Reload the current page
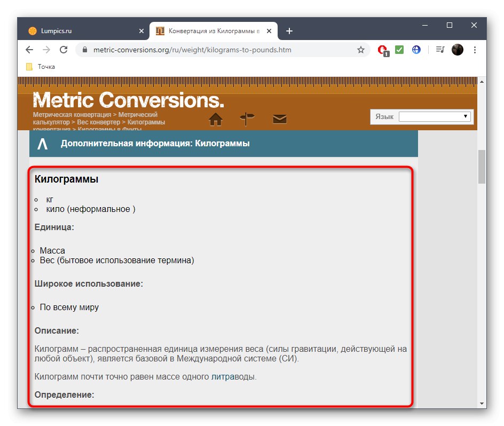This screenshot has height=426, width=504. [x=64, y=50]
